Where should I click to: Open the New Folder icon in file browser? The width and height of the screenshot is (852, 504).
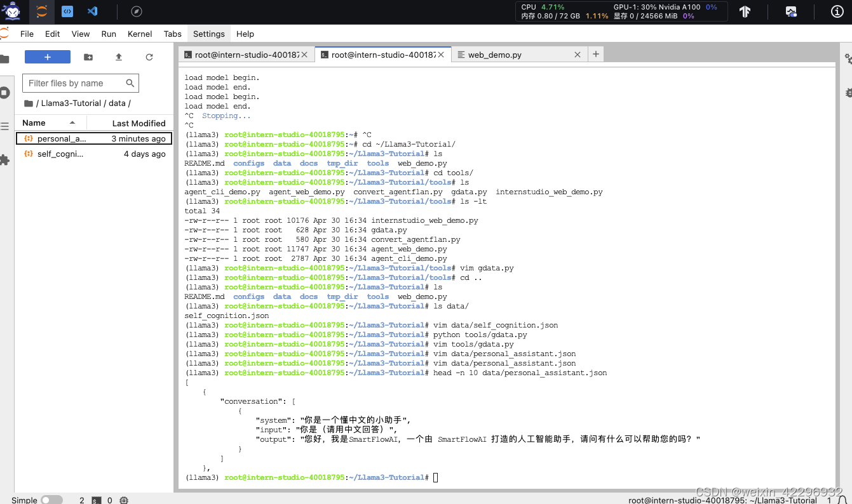tap(89, 57)
